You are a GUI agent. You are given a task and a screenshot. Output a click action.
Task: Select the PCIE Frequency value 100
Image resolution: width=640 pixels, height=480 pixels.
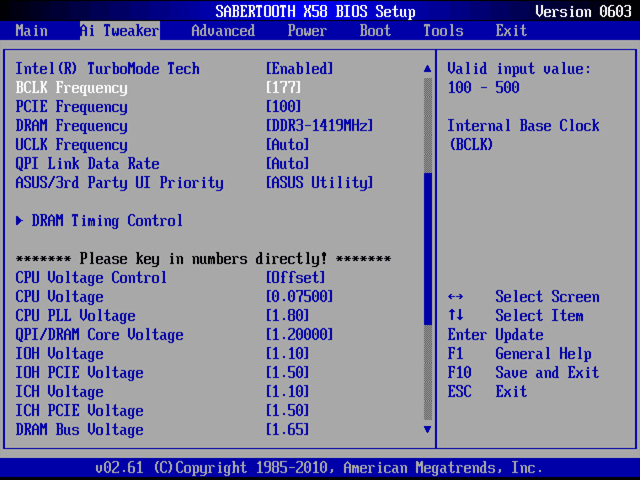pyautogui.click(x=284, y=107)
